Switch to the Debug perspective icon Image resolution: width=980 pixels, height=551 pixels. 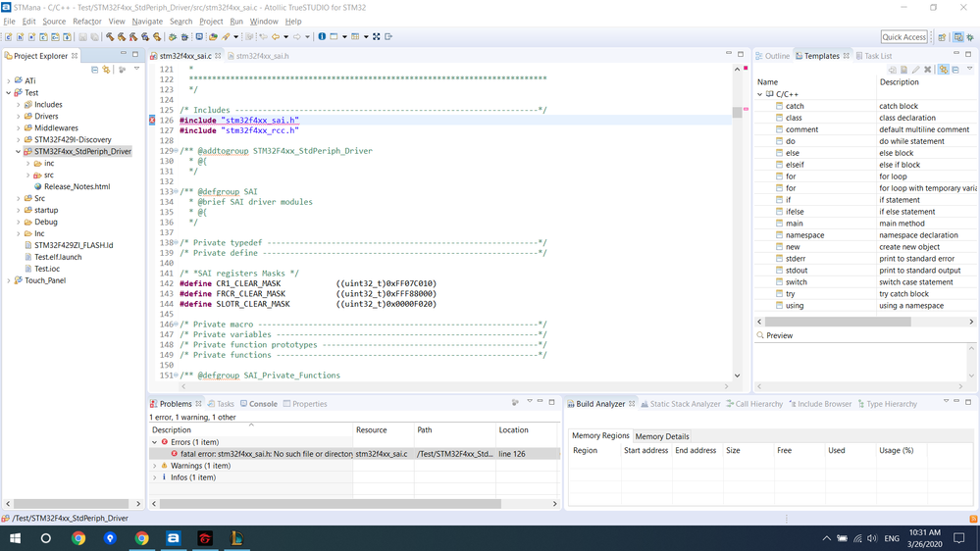[x=970, y=37]
